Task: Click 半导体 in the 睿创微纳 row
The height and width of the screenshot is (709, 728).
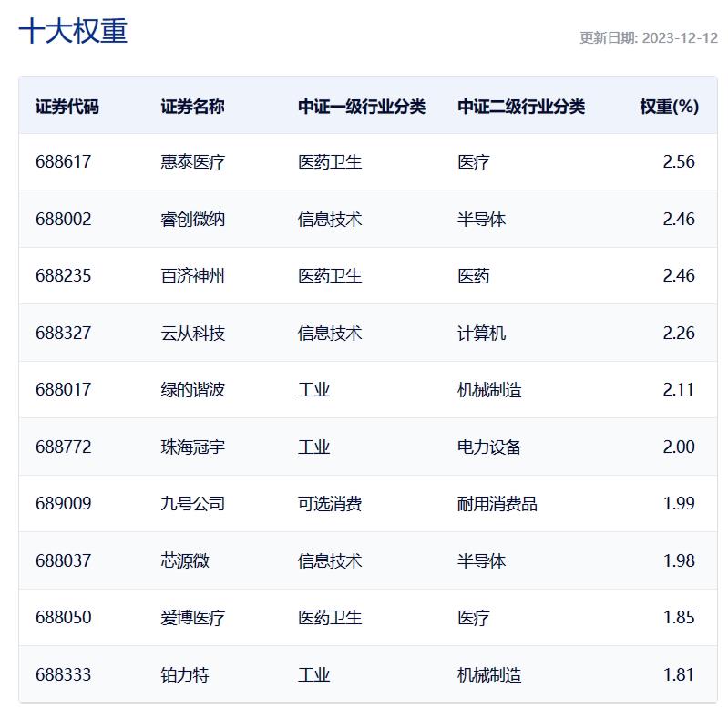Action: coord(481,219)
